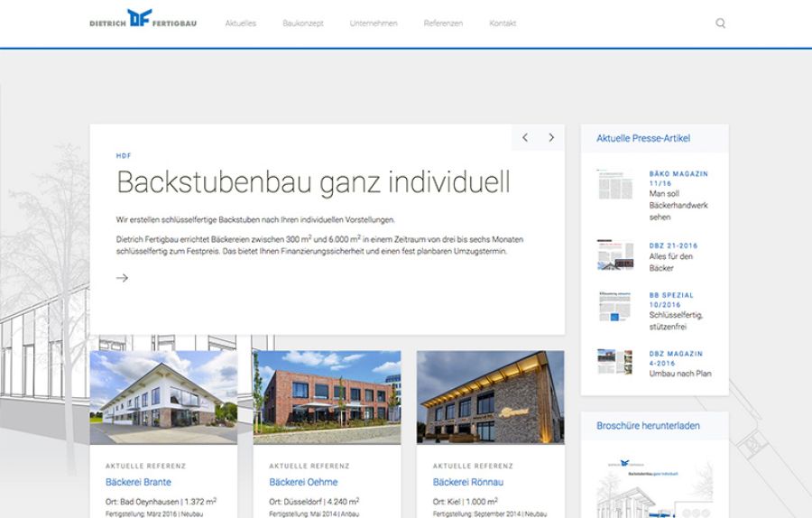Screen dimensions: 812x518
Task: Open the Bäckerei Oehme link
Action: click(x=303, y=482)
